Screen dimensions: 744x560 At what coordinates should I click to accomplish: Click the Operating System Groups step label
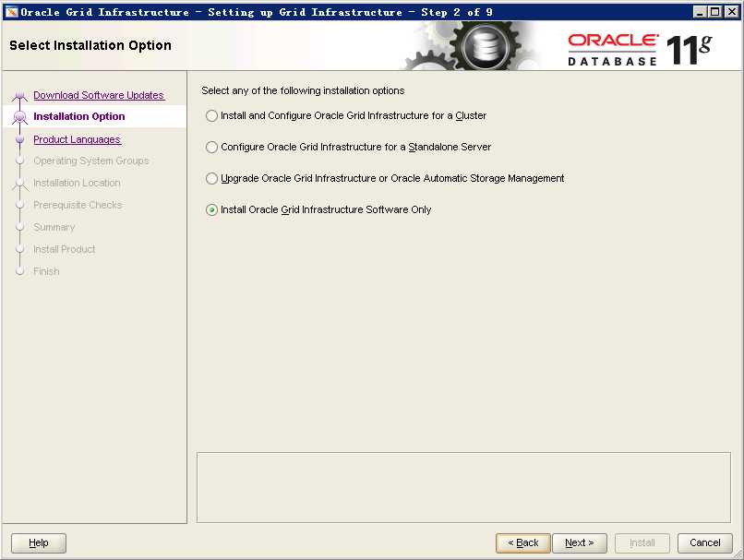pos(91,161)
